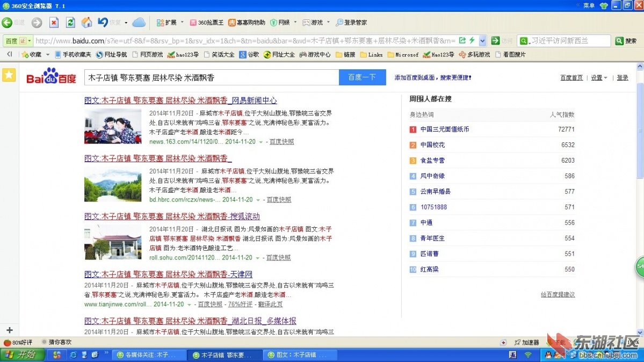Expand the 设置 settings dropdown

point(599,78)
